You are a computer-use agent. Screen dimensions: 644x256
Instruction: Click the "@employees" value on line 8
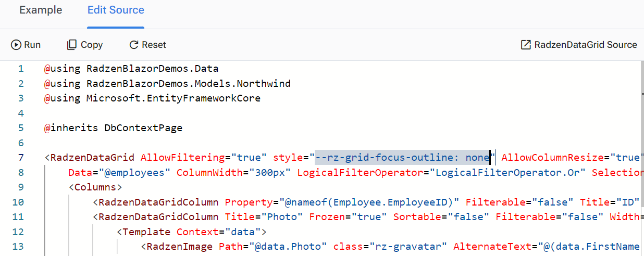134,172
